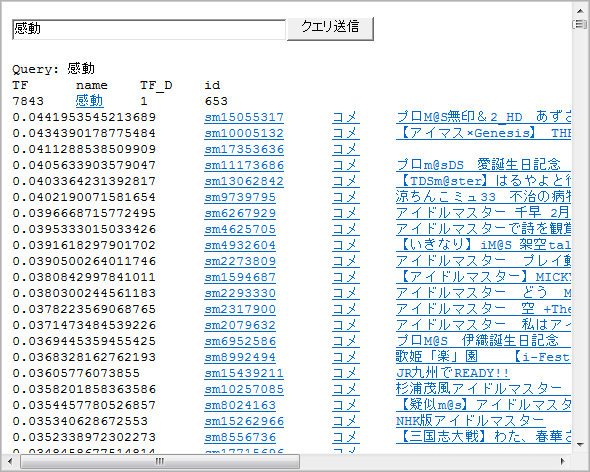This screenshot has width=590, height=472.
Task: Open video link sm11173686
Action: coord(244,165)
